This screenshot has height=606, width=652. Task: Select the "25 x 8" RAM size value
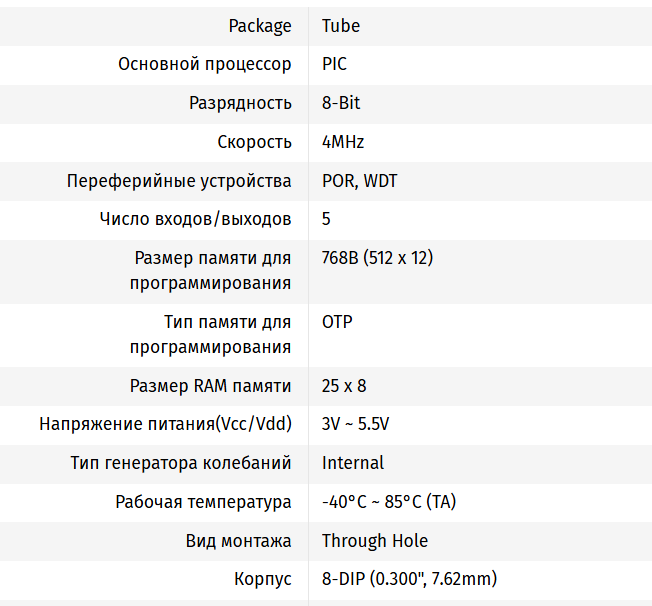pyautogui.click(x=344, y=386)
